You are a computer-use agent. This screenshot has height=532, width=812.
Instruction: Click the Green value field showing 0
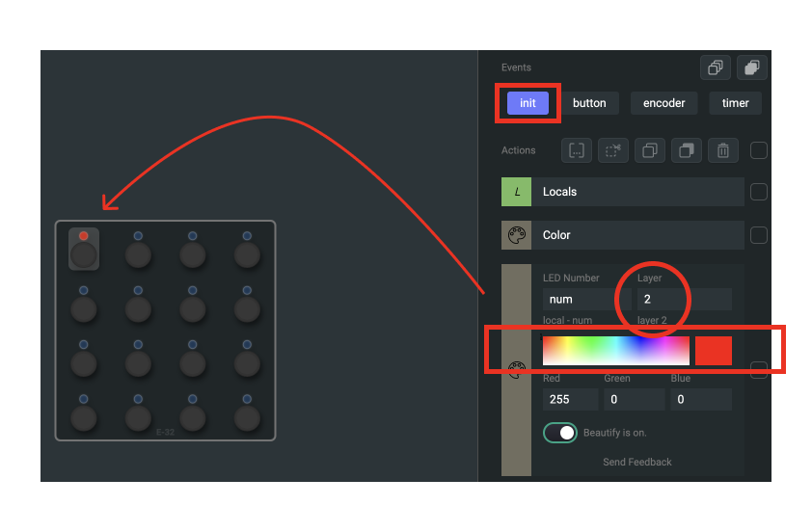tap(634, 400)
